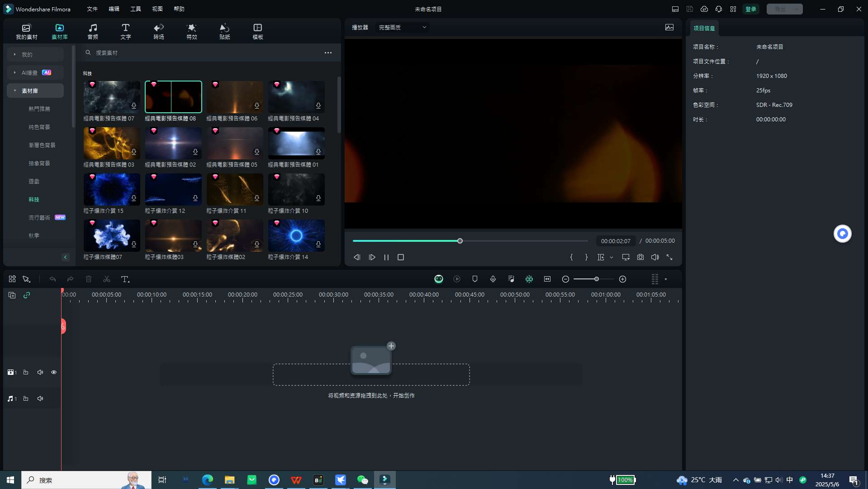The width and height of the screenshot is (868, 489).
Task: Select the 游戏 category
Action: 34,182
